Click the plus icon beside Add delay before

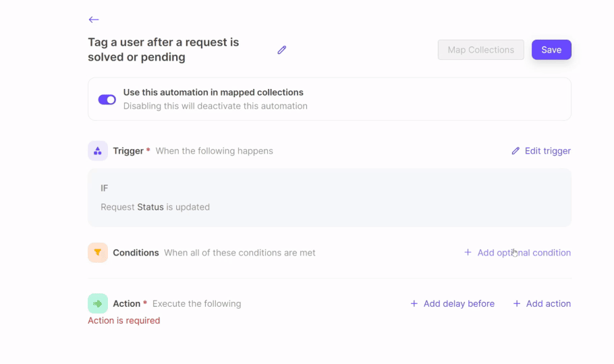point(414,304)
